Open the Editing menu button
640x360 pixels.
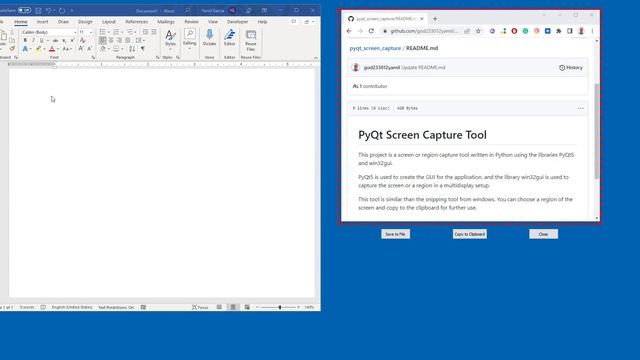189,39
